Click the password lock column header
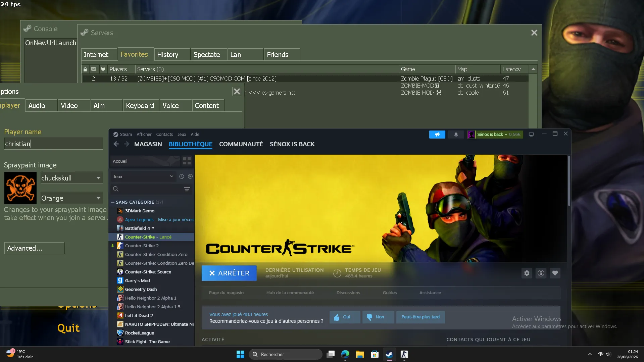Image resolution: width=644 pixels, height=362 pixels. pyautogui.click(x=85, y=69)
